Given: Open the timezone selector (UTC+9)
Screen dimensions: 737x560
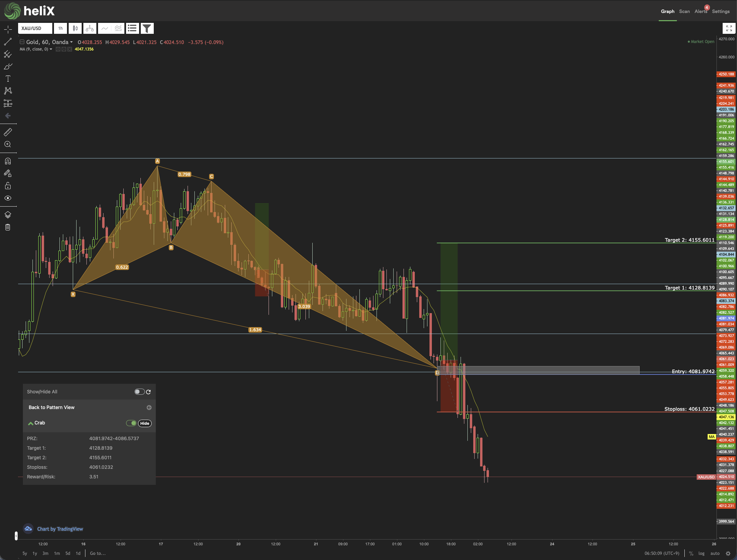Looking at the screenshot, I should [x=662, y=554].
